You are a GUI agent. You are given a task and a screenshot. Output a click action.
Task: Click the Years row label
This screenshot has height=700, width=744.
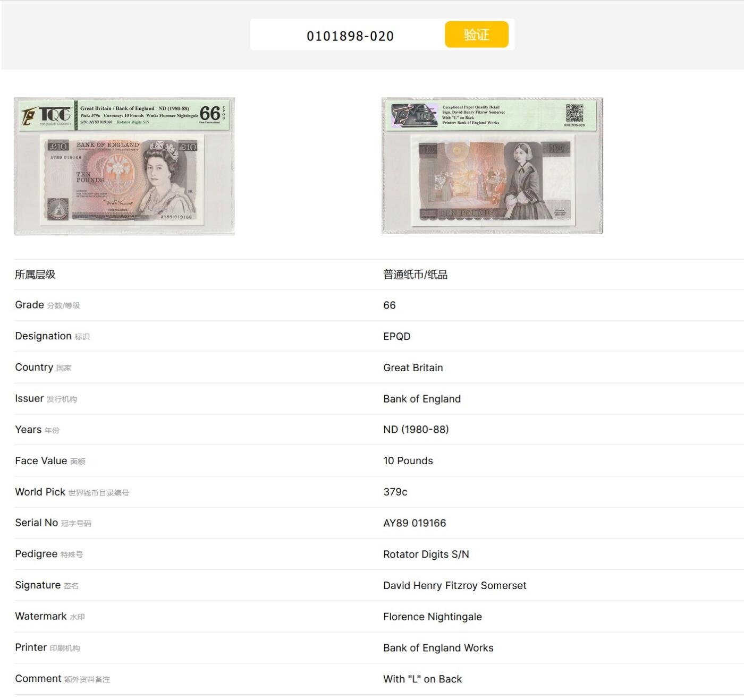pyautogui.click(x=37, y=430)
